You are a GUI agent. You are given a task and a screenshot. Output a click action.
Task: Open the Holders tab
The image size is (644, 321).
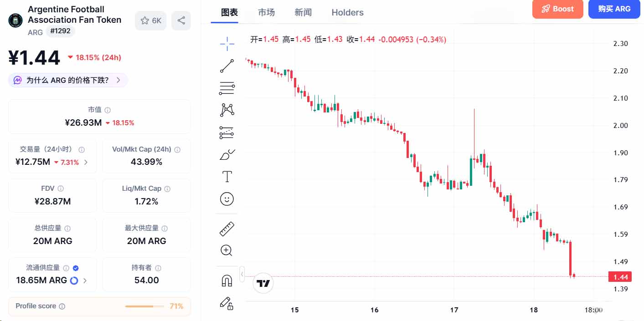347,12
